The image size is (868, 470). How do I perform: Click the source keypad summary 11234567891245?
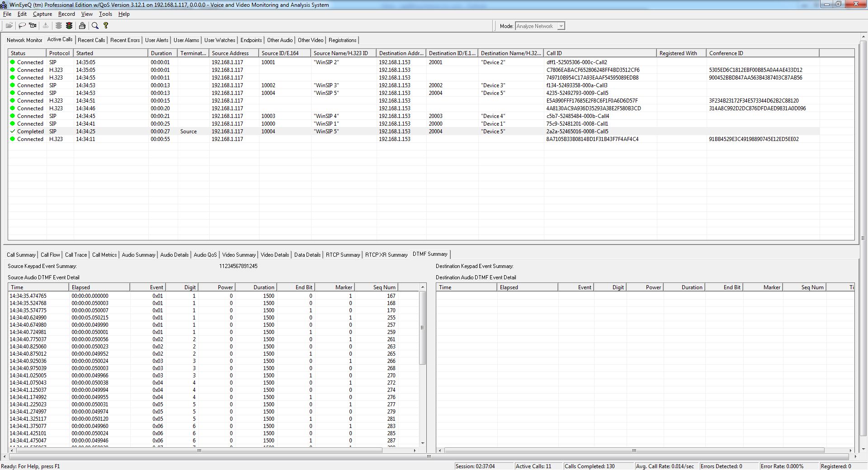pos(238,266)
